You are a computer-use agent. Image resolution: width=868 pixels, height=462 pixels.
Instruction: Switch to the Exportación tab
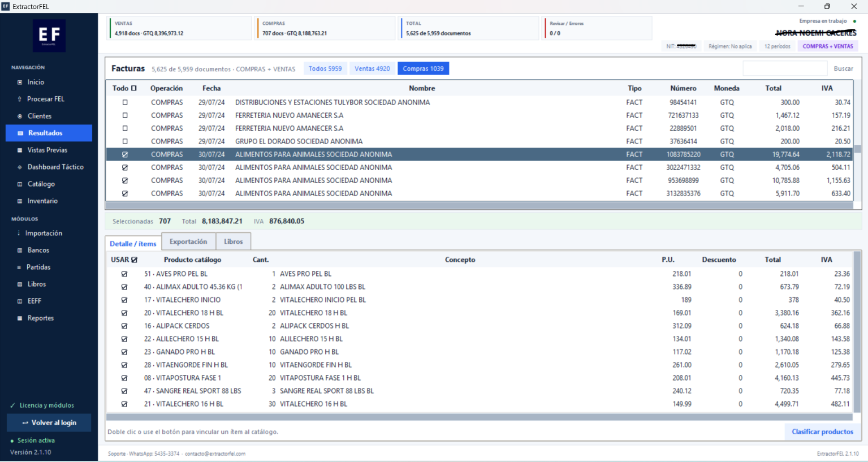(x=188, y=241)
